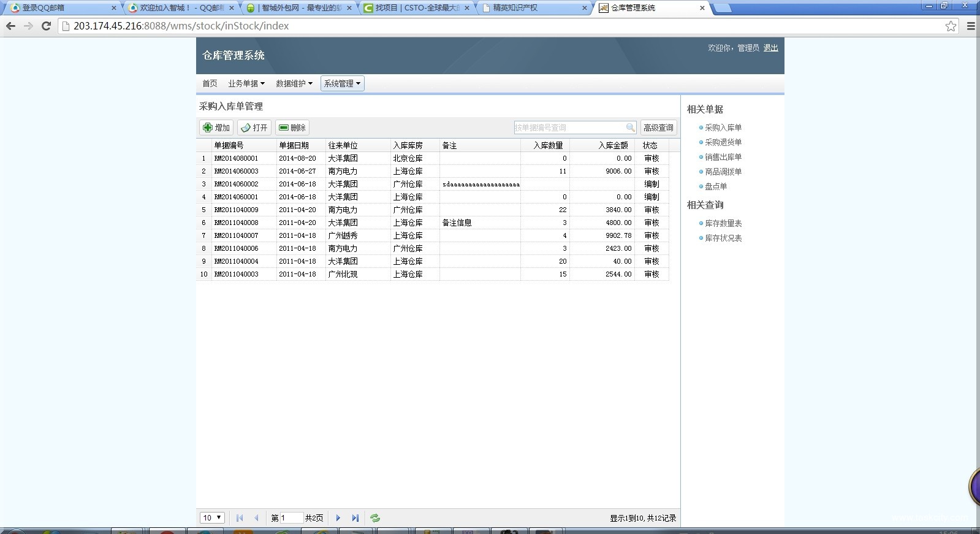Sort by 入库库房 column header
The height and width of the screenshot is (534, 980).
(x=415, y=145)
